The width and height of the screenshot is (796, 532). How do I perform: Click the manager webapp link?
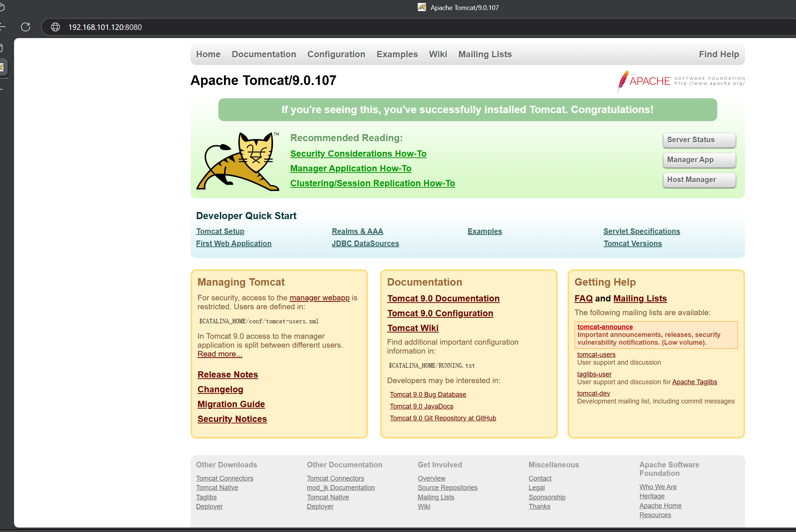pos(320,298)
